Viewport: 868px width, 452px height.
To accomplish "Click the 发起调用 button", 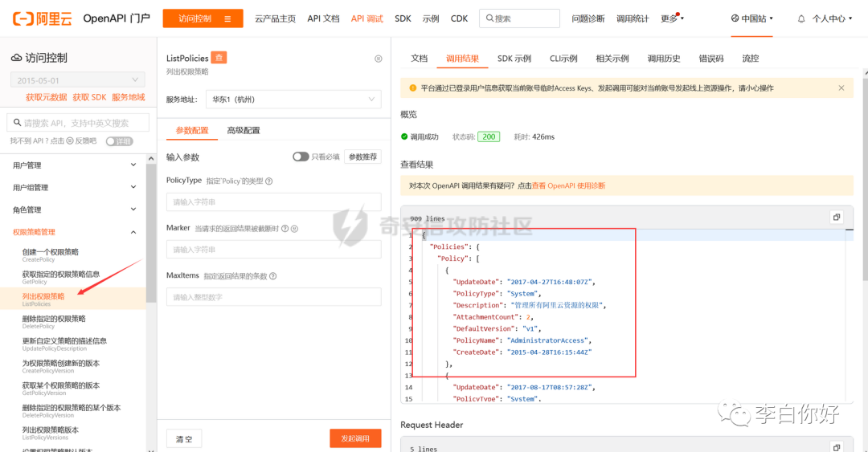I will coord(355,438).
